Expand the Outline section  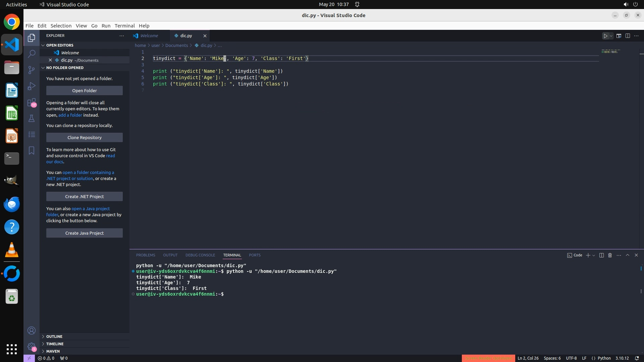pyautogui.click(x=54, y=337)
